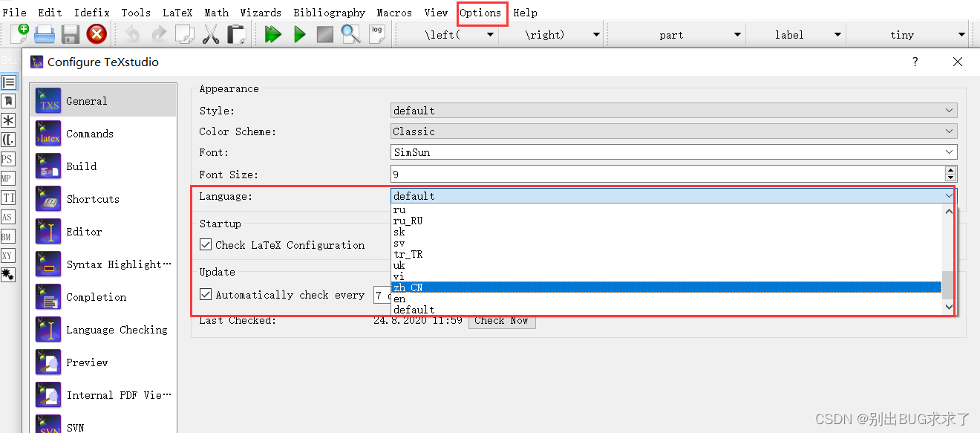
Task: Open the MP MetaPost side panel
Action: pyautogui.click(x=7, y=178)
